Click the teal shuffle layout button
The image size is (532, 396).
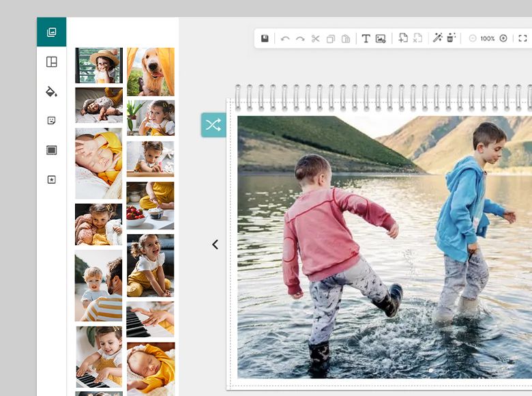pyautogui.click(x=213, y=125)
